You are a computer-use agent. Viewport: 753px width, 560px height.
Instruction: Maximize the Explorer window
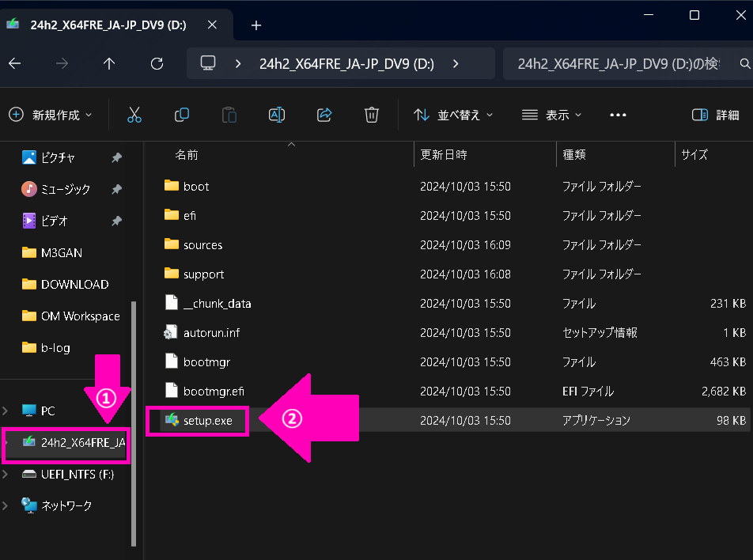pyautogui.click(x=694, y=15)
